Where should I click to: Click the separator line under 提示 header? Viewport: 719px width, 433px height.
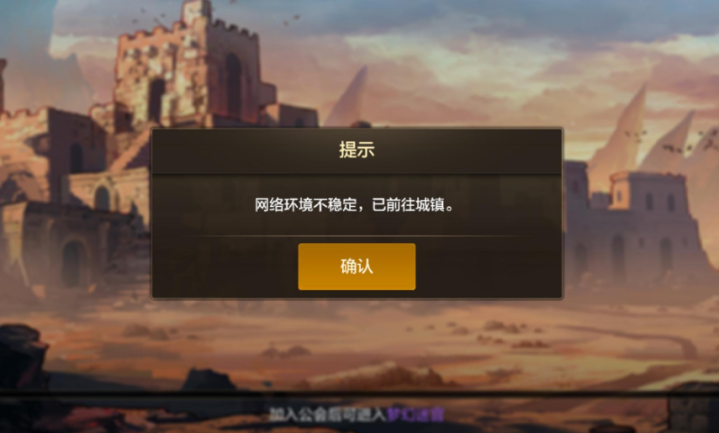357,174
